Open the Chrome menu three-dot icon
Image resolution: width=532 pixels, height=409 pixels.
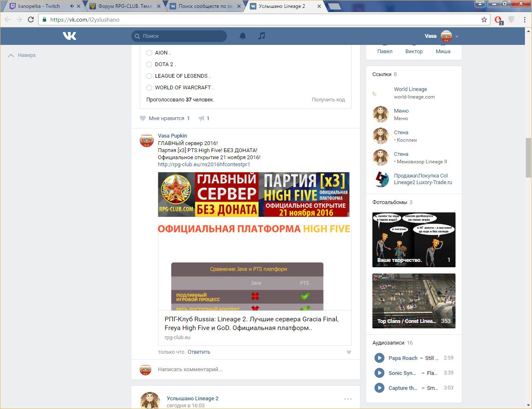(x=525, y=20)
